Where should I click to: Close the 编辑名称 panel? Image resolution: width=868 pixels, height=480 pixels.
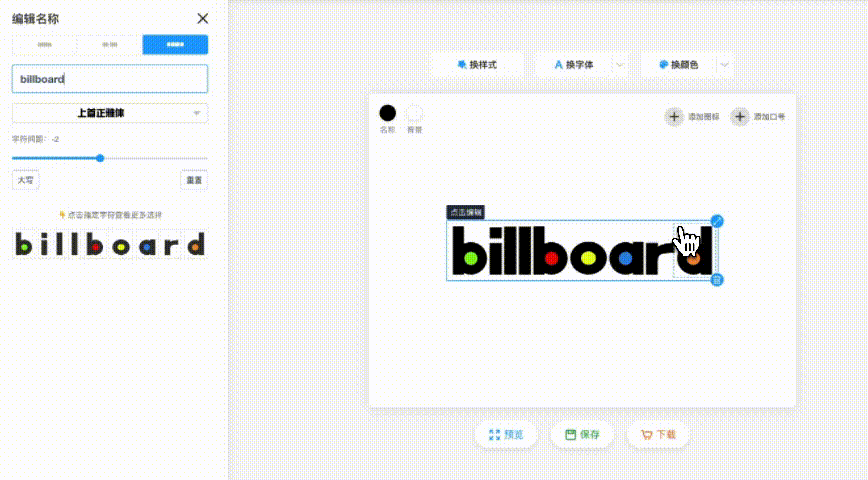click(203, 18)
